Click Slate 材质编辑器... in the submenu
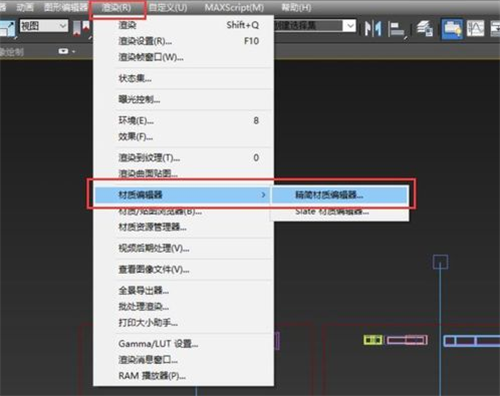The height and width of the screenshot is (396, 500). [340, 211]
